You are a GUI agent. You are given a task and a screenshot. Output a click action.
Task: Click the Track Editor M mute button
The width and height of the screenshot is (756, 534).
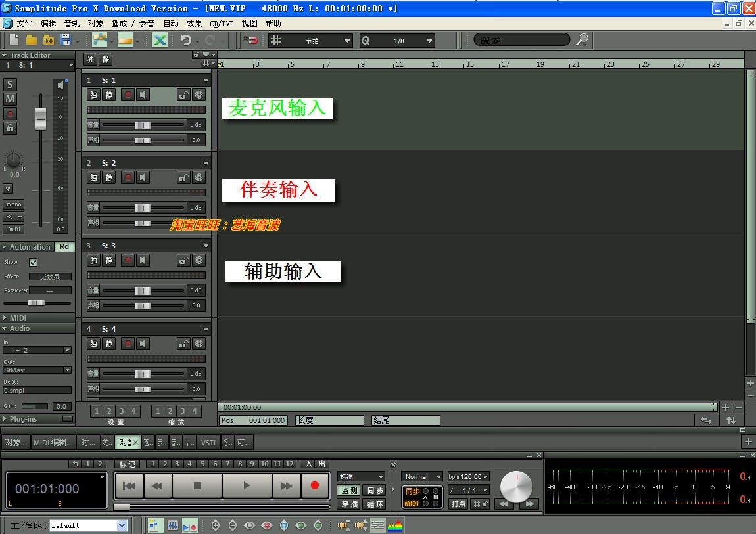click(10, 99)
